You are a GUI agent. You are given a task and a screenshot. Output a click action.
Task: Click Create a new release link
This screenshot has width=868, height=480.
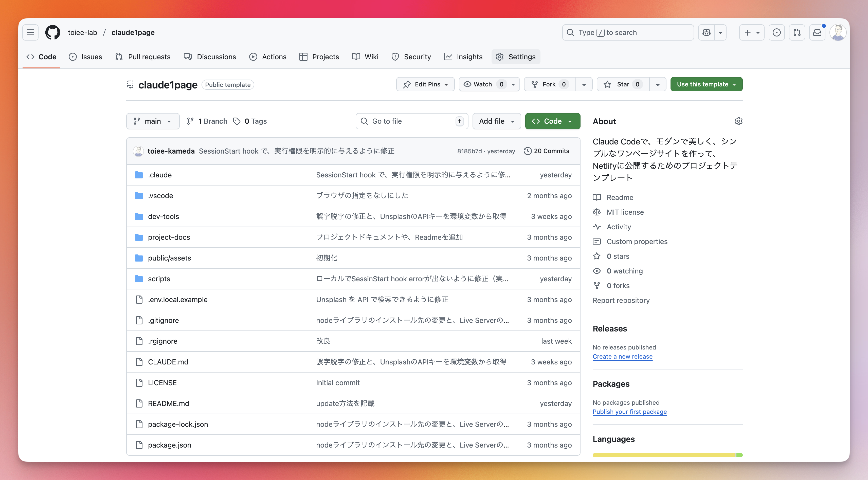pyautogui.click(x=622, y=356)
